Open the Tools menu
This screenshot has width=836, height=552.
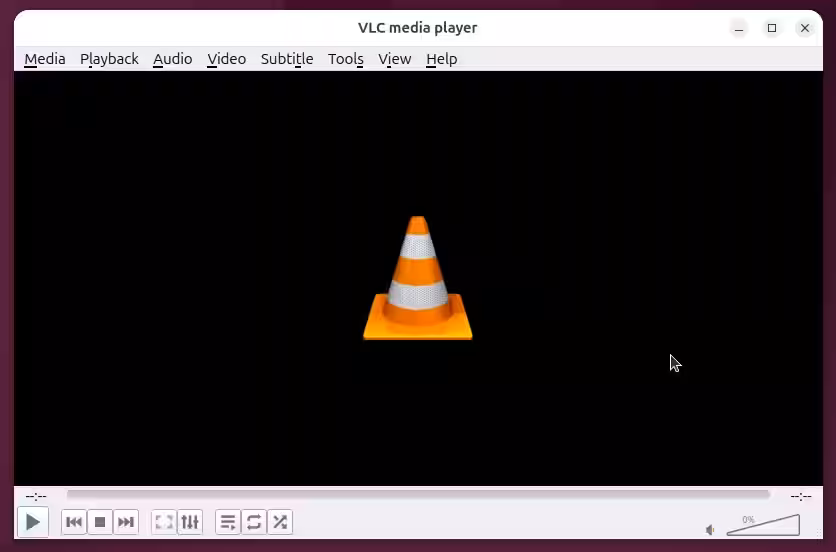(345, 59)
